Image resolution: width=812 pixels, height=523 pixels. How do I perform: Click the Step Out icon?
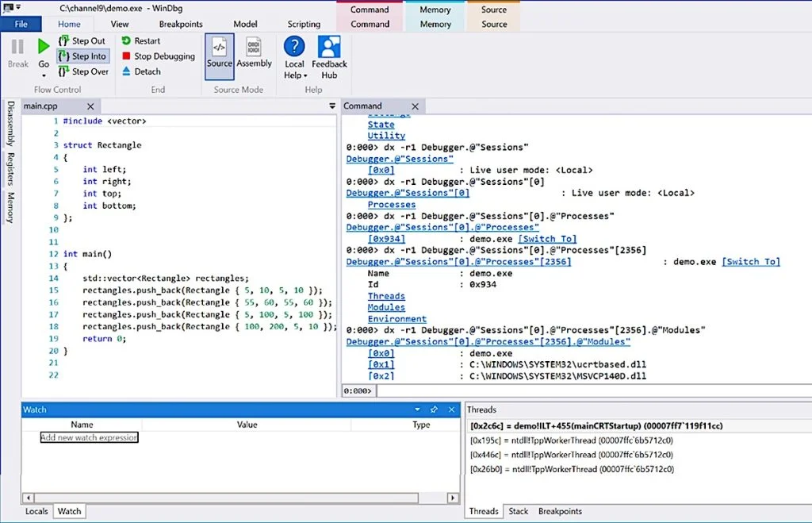[x=63, y=41]
